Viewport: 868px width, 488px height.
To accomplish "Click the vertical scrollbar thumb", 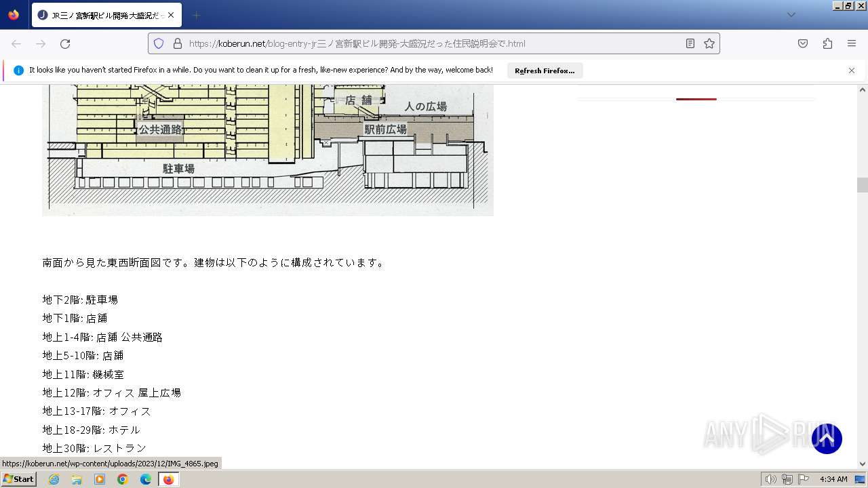I will coord(862,185).
